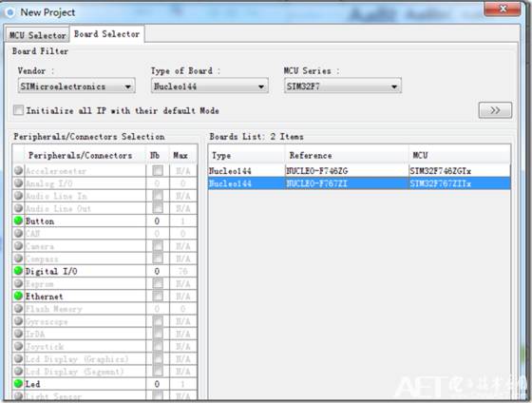This screenshot has height=403, width=532.
Task: Sort boards by Reference column header
Action: [347, 156]
